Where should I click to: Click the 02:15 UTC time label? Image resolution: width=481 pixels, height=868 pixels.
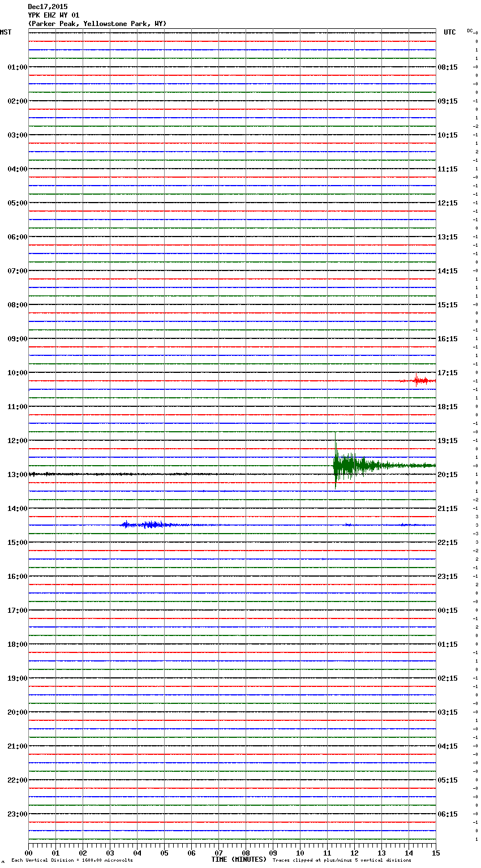tap(448, 678)
